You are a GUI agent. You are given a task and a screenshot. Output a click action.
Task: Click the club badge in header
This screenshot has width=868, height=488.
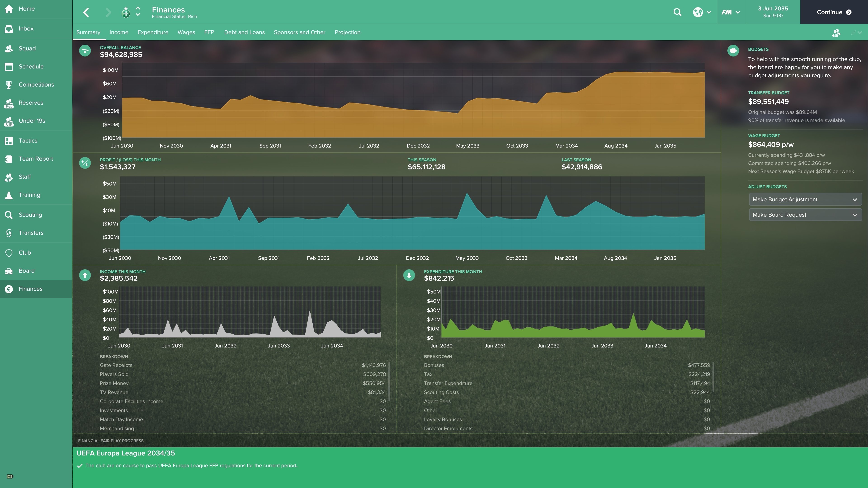point(126,12)
